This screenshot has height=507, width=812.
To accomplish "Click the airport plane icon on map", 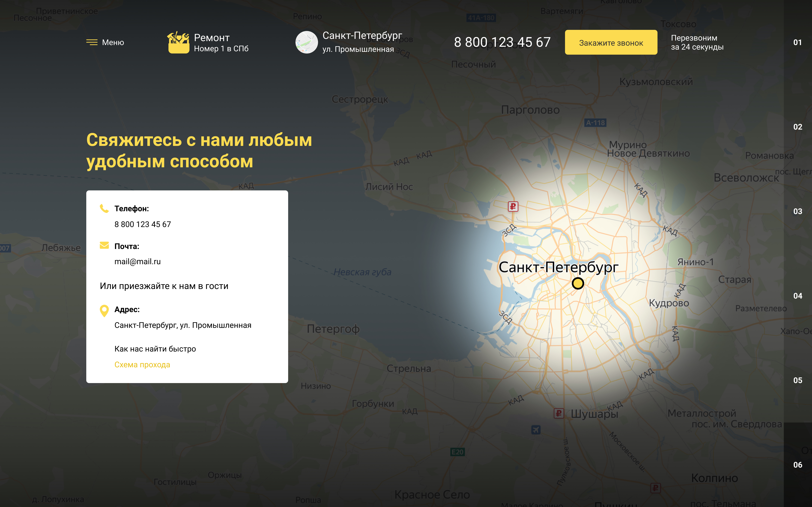I will coord(536,430).
